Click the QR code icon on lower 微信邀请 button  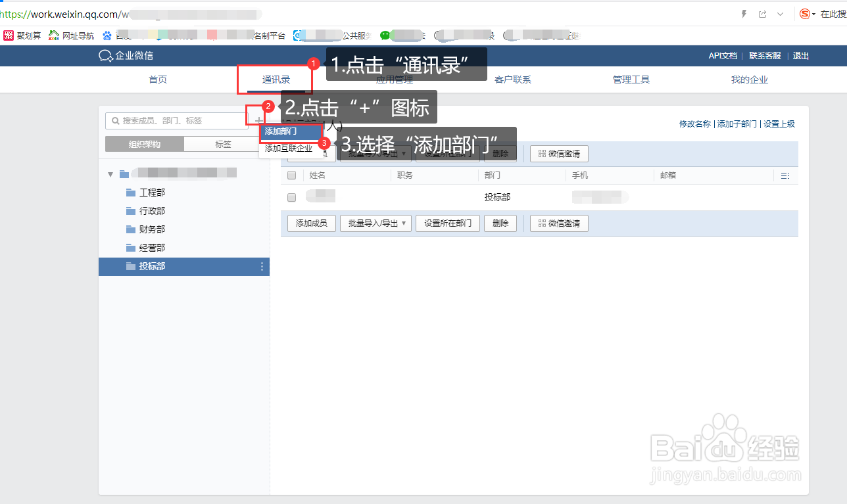click(x=542, y=223)
